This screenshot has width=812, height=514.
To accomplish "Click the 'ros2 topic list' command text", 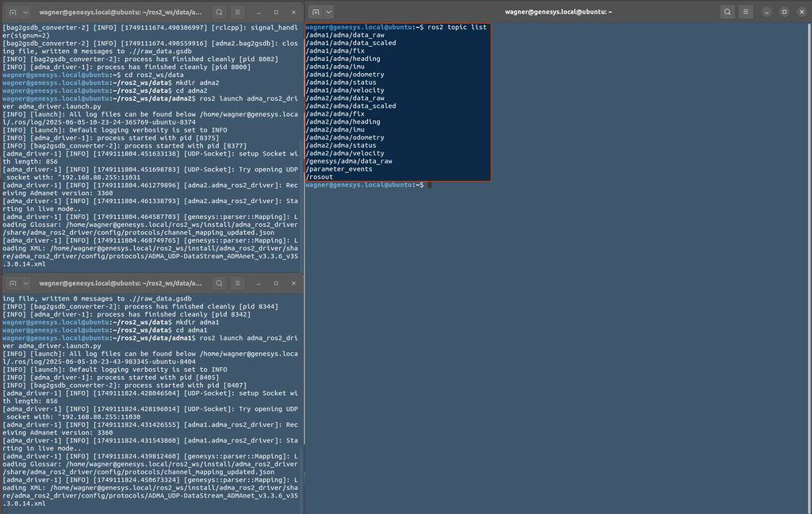I will tap(457, 27).
